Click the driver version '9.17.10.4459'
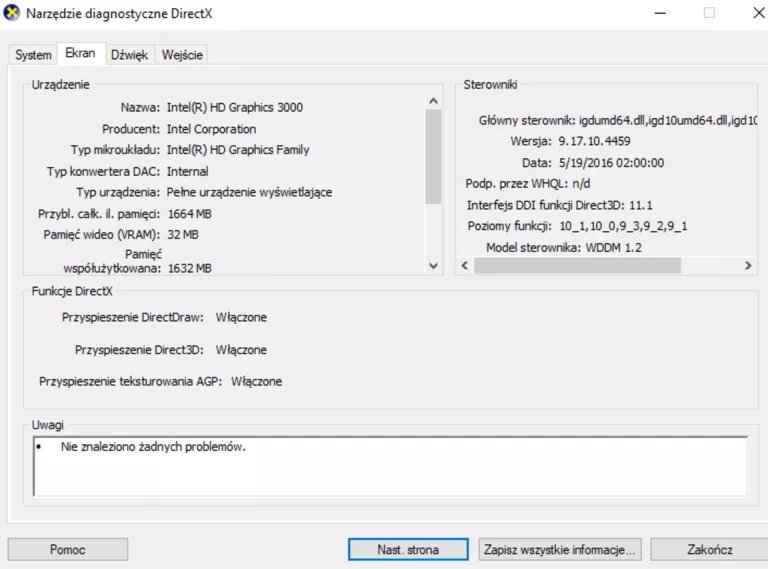Screen dimensions: 768x569 tap(594, 142)
